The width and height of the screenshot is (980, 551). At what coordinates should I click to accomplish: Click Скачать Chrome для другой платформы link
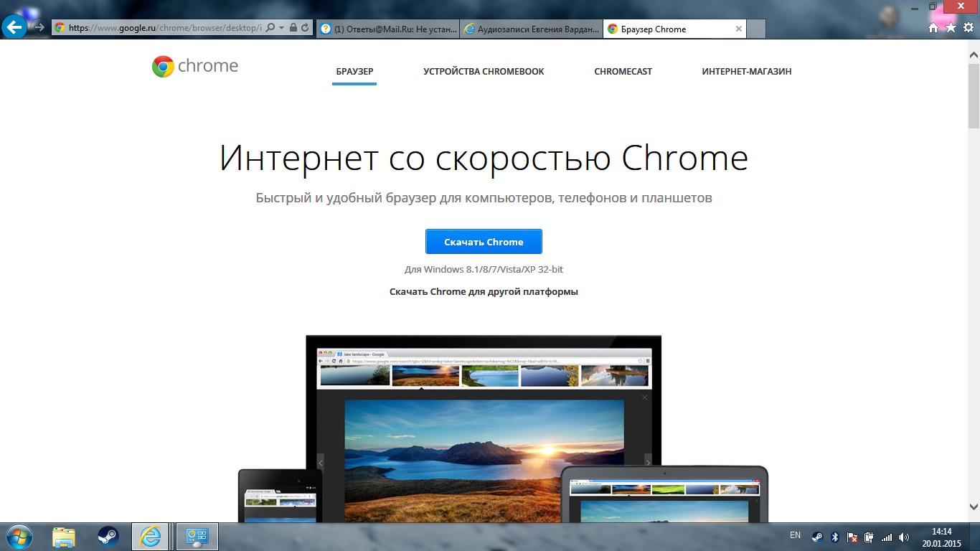[x=484, y=292]
